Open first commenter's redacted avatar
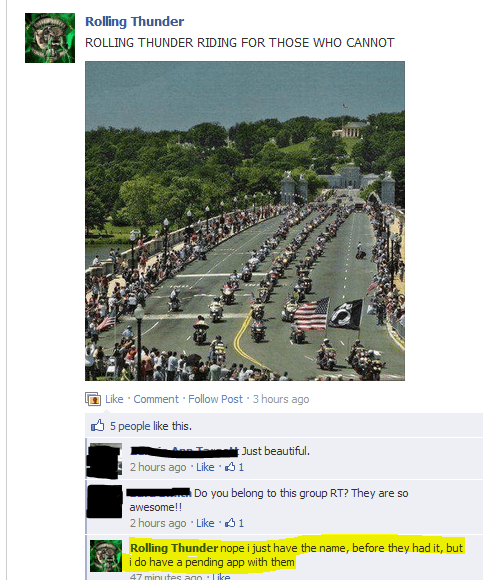The height and width of the screenshot is (580, 485). click(x=105, y=460)
